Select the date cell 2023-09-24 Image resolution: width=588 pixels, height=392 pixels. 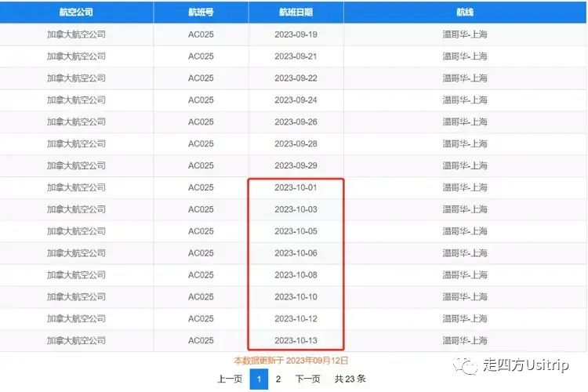[x=296, y=100]
